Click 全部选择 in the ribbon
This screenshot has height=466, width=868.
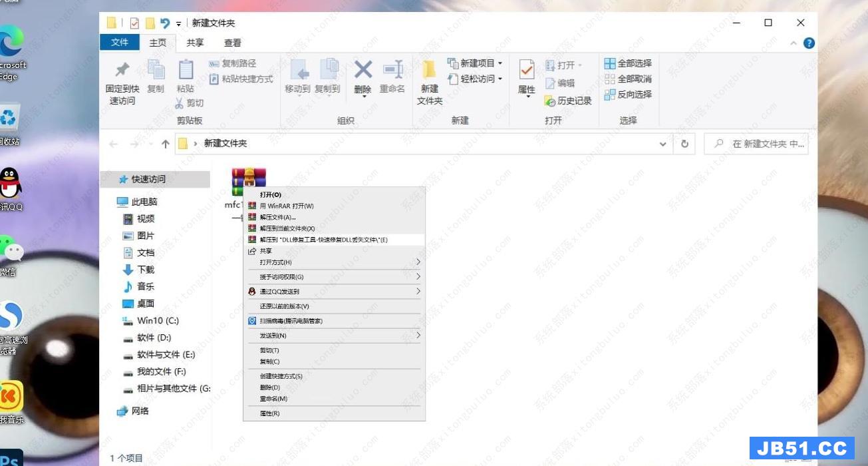[x=627, y=63]
